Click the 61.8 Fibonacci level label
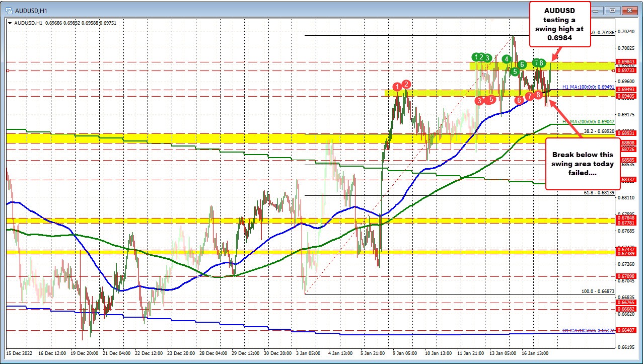Image resolution: width=643 pixels, height=364 pixels. click(599, 192)
